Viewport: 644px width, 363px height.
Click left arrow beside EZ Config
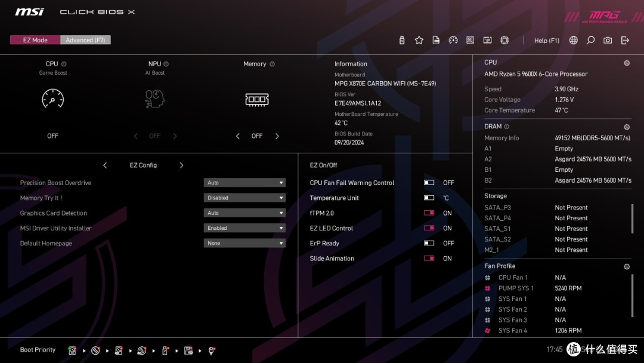click(105, 165)
